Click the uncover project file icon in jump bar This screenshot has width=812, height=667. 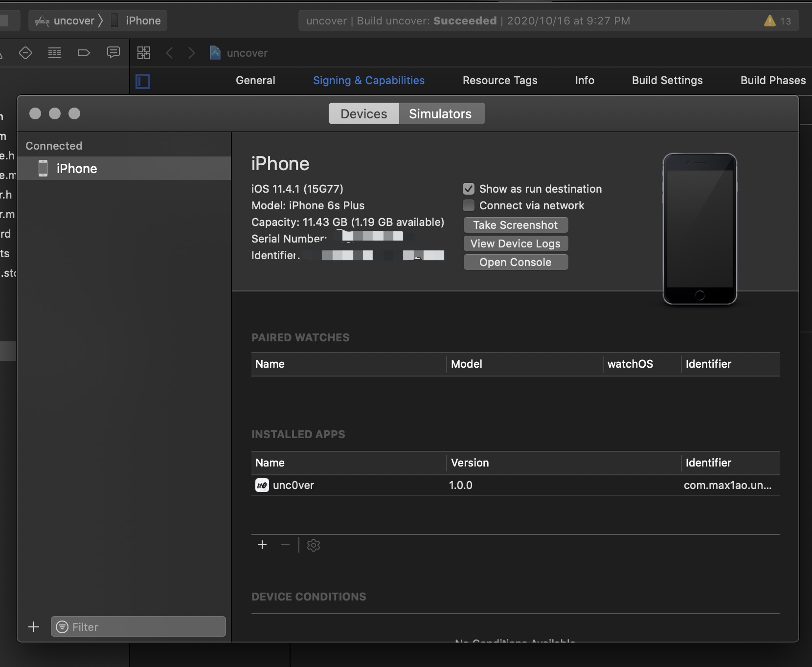click(x=215, y=53)
